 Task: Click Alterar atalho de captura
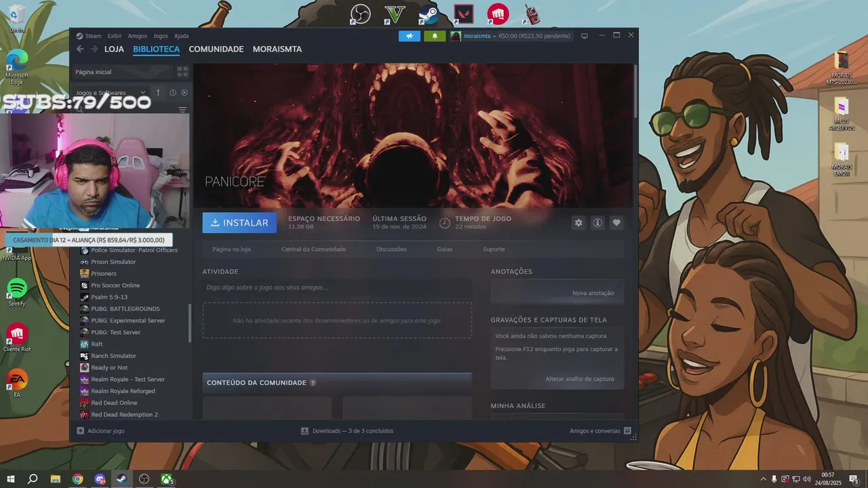(580, 379)
